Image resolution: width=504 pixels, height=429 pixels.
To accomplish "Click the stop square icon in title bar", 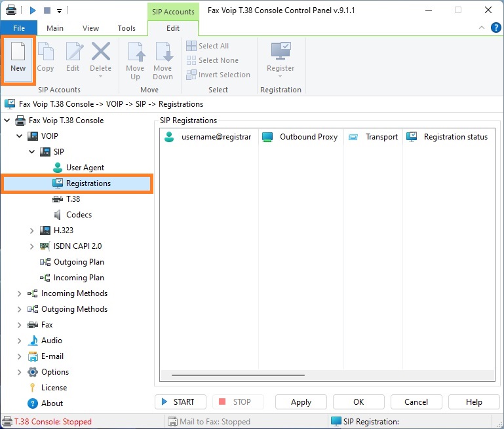I will (47, 10).
